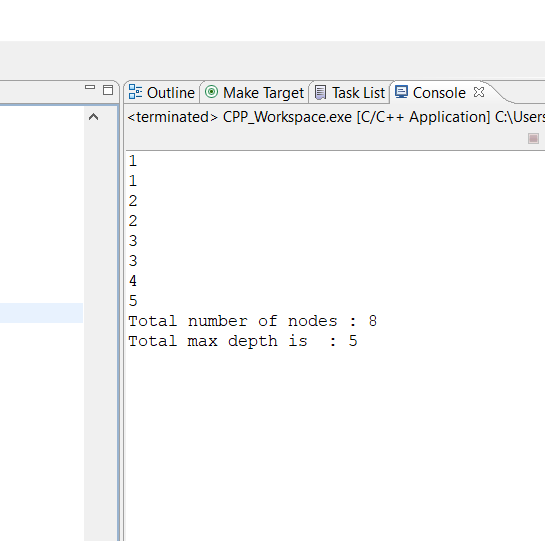Click the terminated CPP_Workspace.exe label
This screenshot has height=541, width=545.
(335, 117)
